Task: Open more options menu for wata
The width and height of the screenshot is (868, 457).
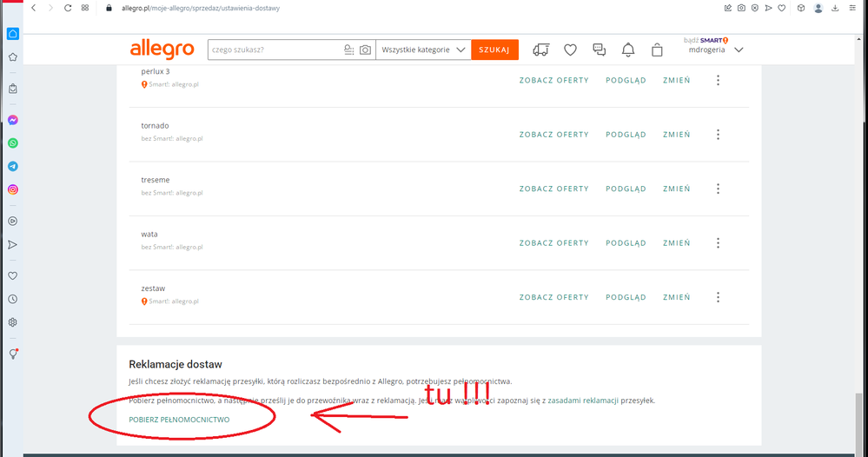Action: pos(718,243)
